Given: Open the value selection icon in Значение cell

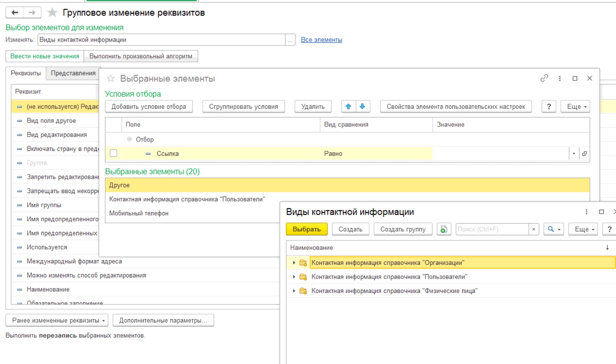Looking at the screenshot, I should [585, 153].
